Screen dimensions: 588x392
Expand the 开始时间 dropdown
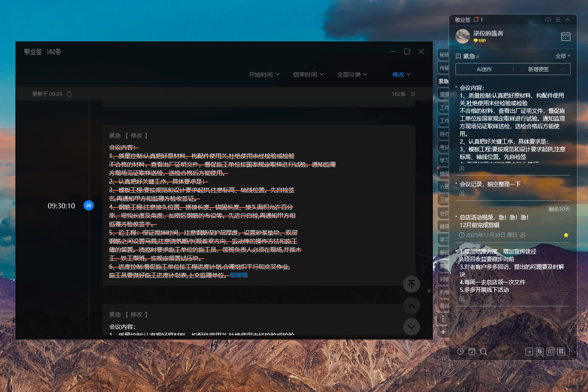tap(264, 75)
